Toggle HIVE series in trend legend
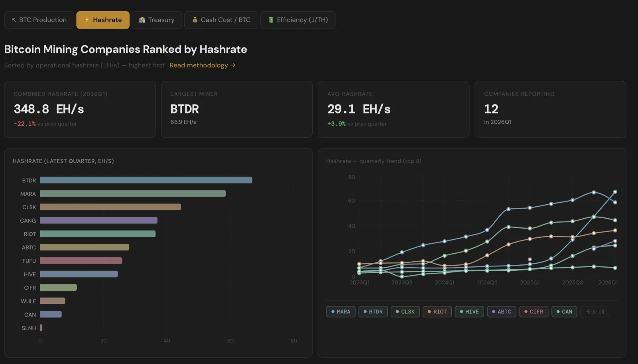 coord(469,312)
